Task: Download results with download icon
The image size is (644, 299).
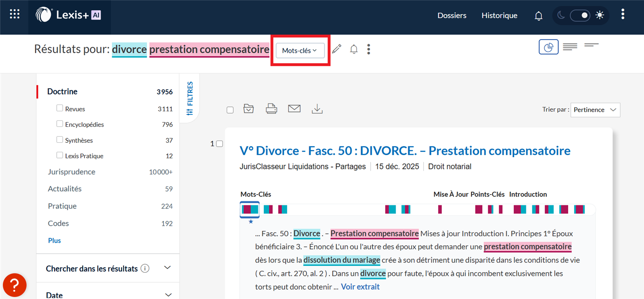Action: tap(317, 109)
